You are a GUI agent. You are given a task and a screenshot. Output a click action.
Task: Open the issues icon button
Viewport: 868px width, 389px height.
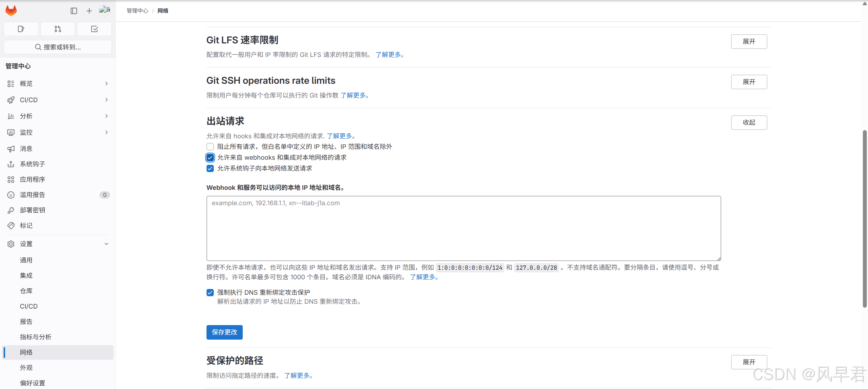point(21,29)
